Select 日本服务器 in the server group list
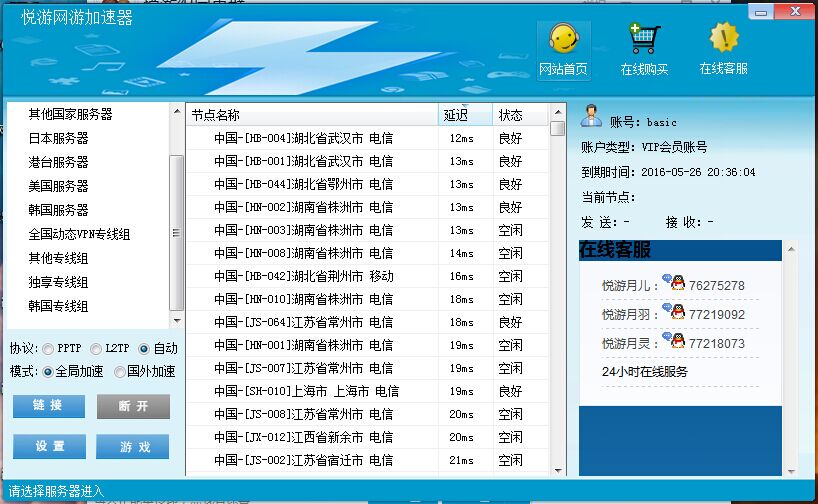Screen dimensions: 818x504 pos(58,138)
